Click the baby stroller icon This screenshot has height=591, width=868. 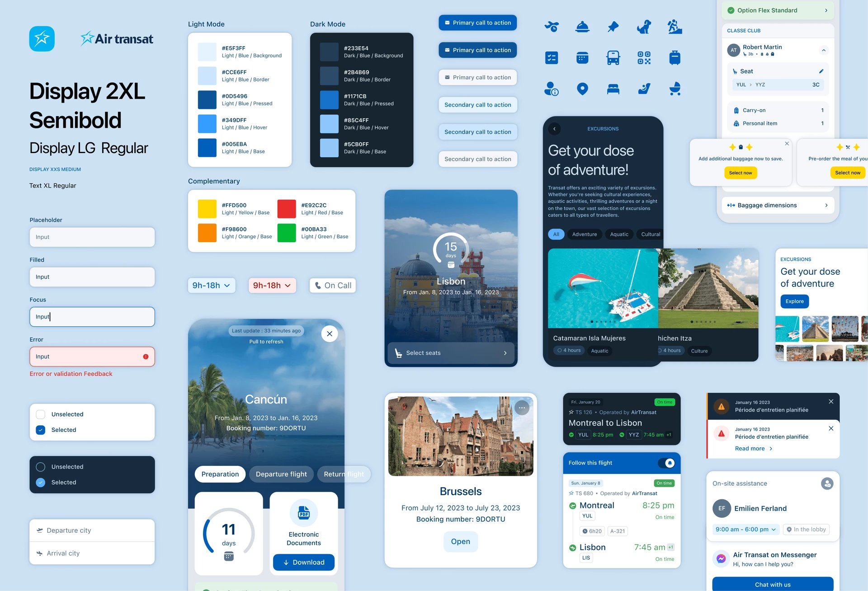[675, 89]
